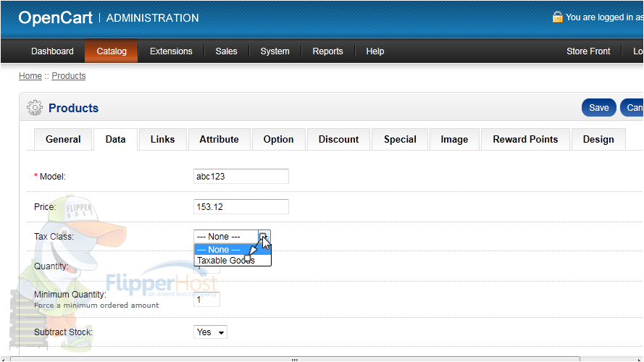Open the Subtract Stock dropdown
Screen dimensions: 644x362
[210, 332]
